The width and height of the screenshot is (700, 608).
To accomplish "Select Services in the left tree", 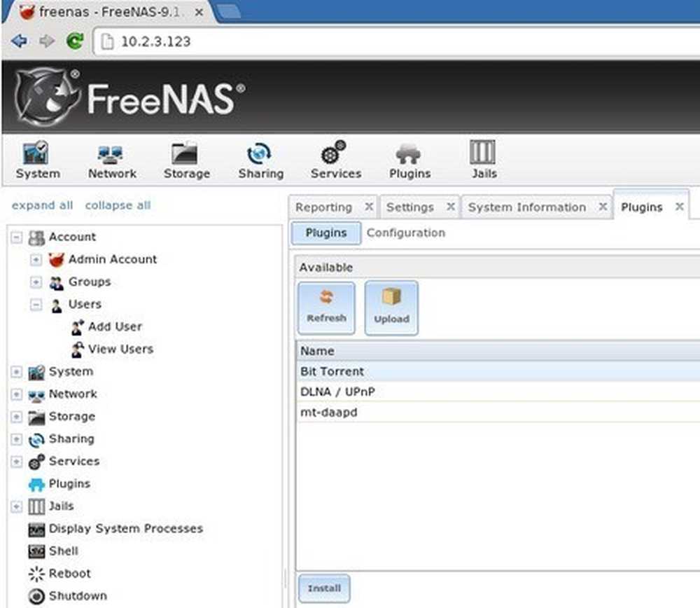I will (74, 461).
